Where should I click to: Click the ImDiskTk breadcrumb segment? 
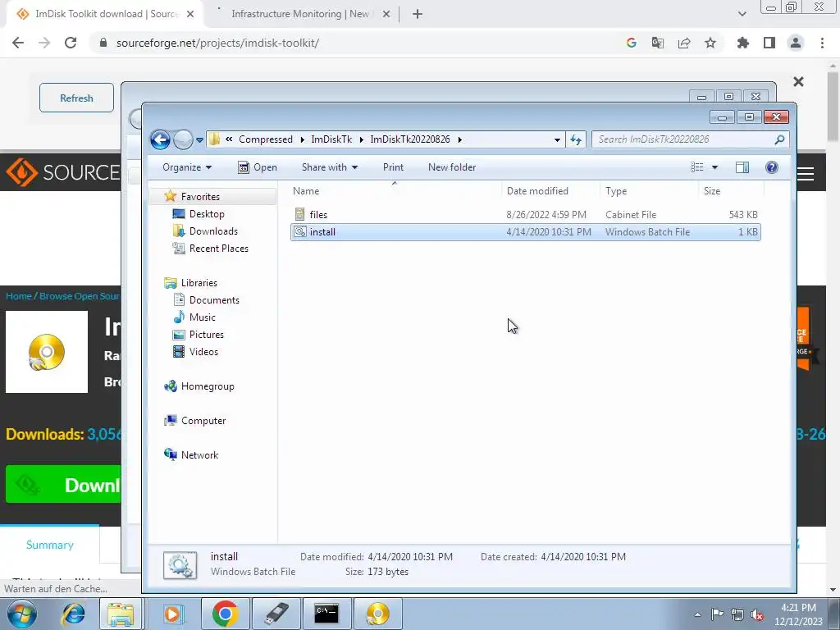331,139
